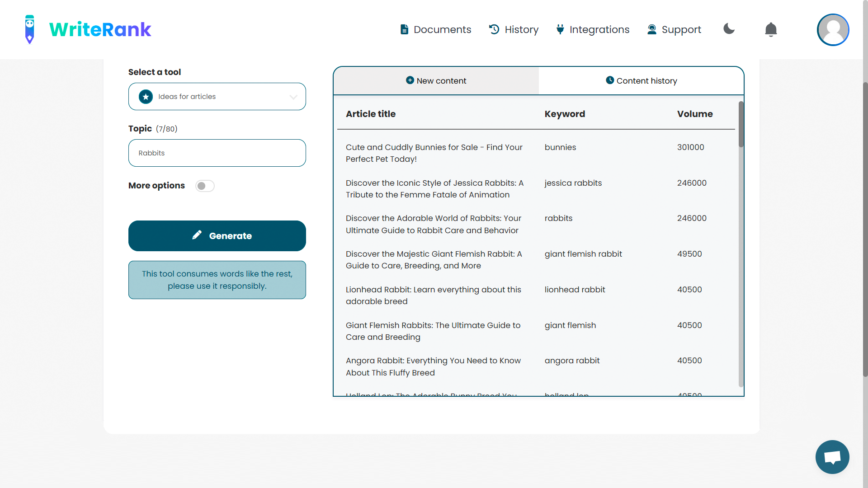The height and width of the screenshot is (488, 868).
Task: Open the Integrations section
Action: click(x=593, y=29)
